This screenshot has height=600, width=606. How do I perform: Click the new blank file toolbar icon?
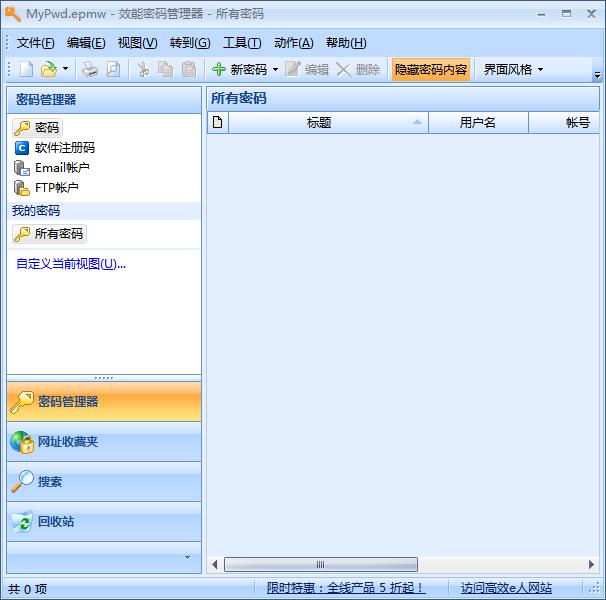pyautogui.click(x=26, y=70)
